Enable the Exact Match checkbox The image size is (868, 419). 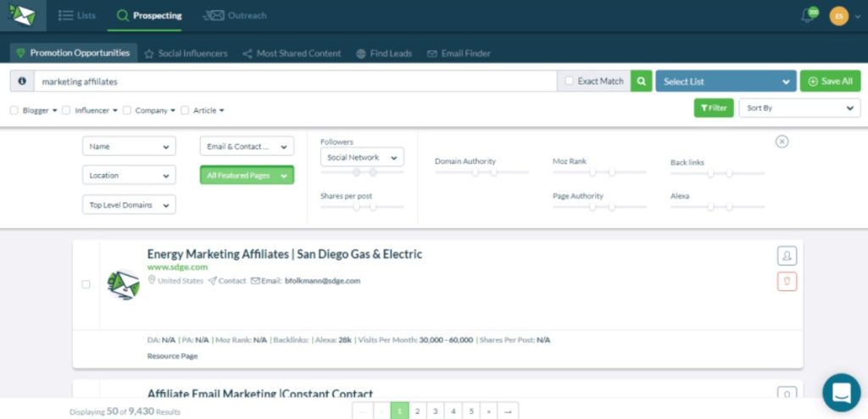pyautogui.click(x=569, y=81)
